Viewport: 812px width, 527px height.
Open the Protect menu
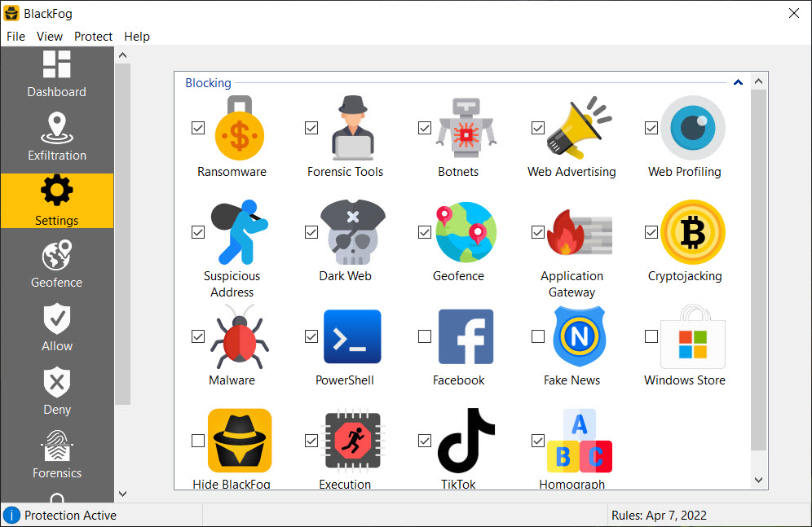tap(93, 36)
